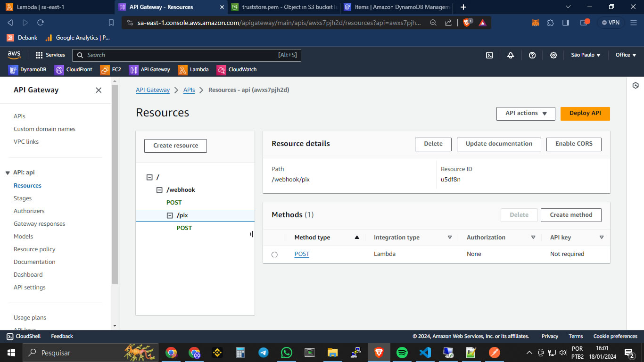Switch to the DynamoDB Items tab
The width and height of the screenshot is (644, 362).
click(x=397, y=7)
